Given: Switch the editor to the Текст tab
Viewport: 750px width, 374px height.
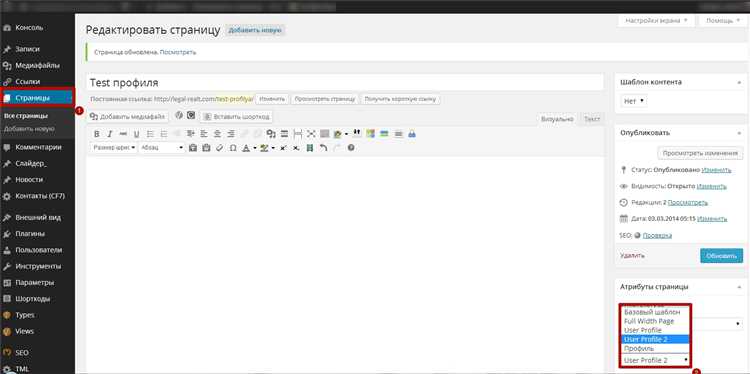Looking at the screenshot, I should (592, 119).
